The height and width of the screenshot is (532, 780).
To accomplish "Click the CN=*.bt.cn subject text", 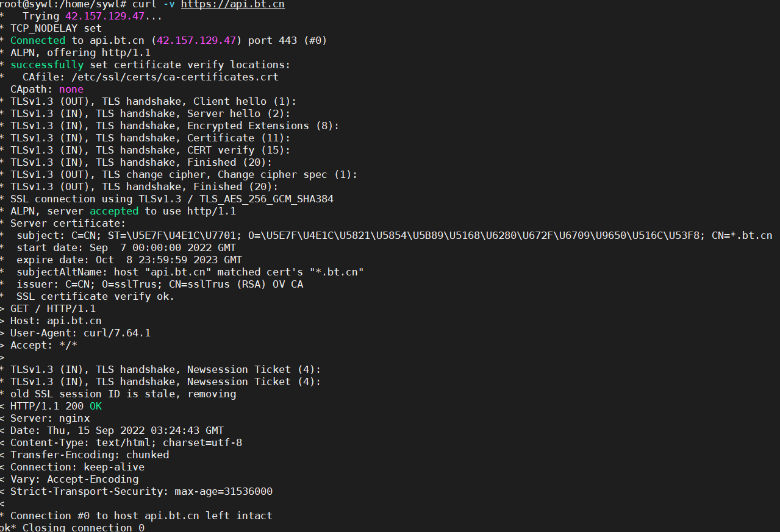I will pos(742,235).
